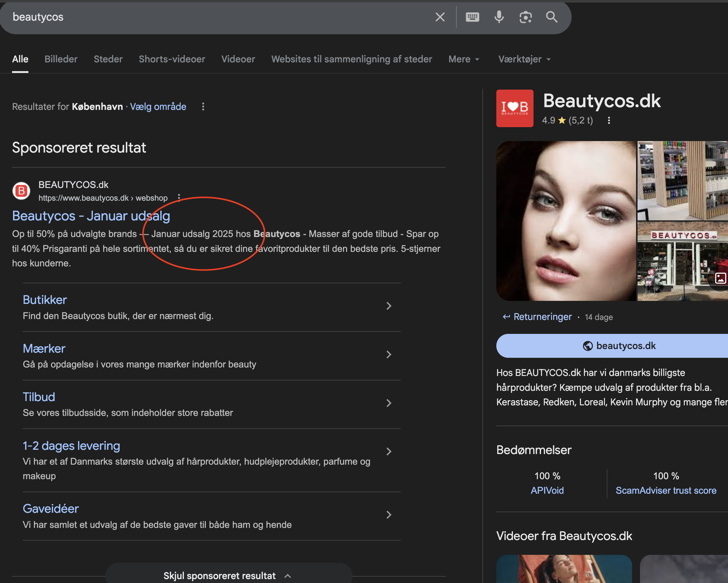Click the red B favicon of BEAUTYCOS.dk

(21, 191)
